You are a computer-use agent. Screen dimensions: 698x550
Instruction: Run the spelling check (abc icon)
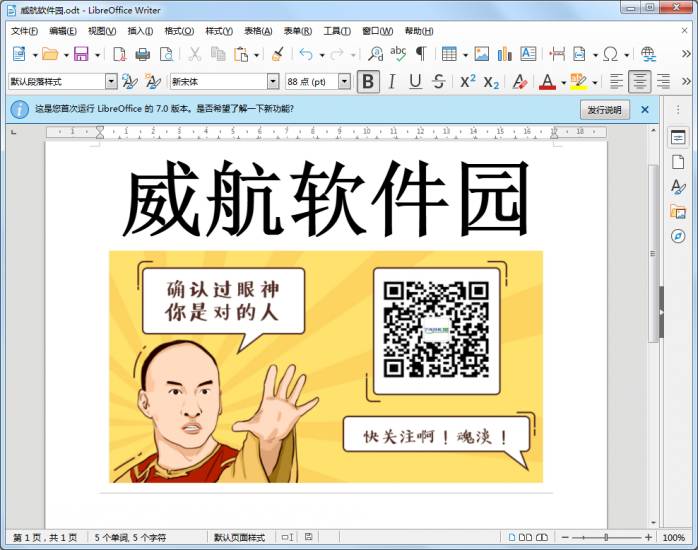coord(398,54)
